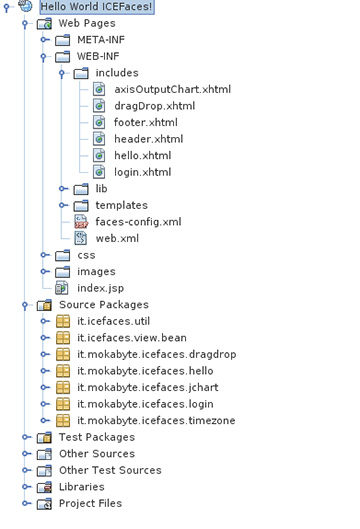Click the header.xhtml file icon
Image resolution: width=360 pixels, height=529 pixels.
point(99,139)
